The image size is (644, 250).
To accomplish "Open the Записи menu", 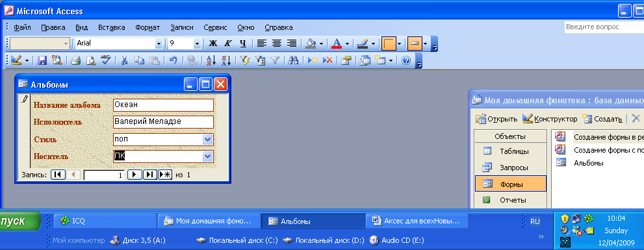I will pyautogui.click(x=181, y=27).
